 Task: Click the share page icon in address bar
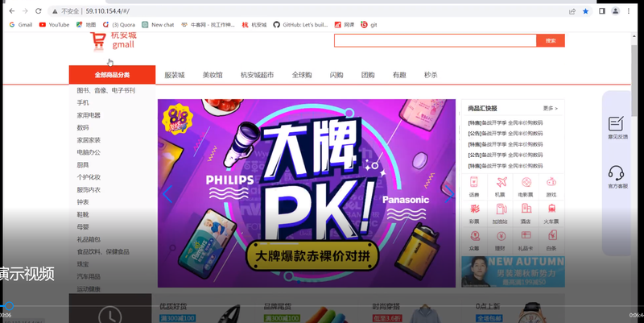(572, 11)
